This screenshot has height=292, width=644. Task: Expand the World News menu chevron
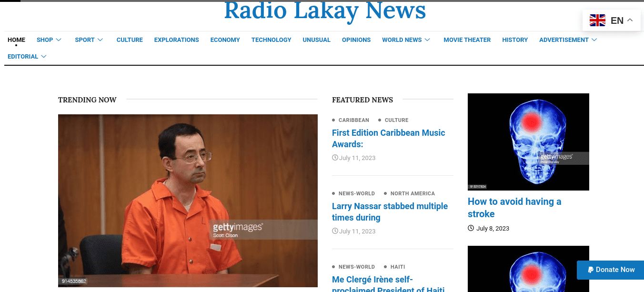427,40
